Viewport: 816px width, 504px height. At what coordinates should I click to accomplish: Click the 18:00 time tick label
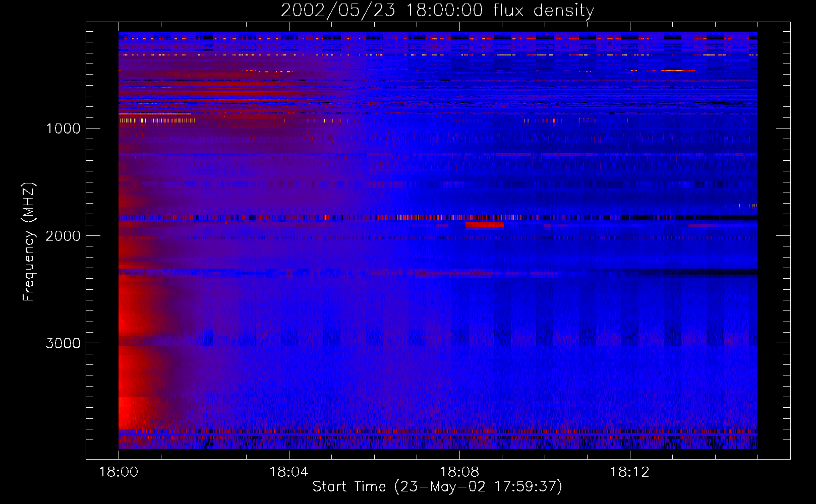click(119, 472)
